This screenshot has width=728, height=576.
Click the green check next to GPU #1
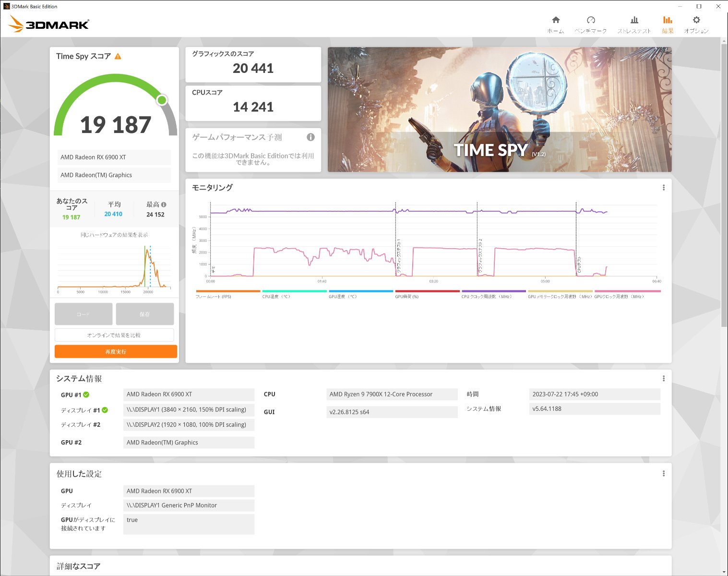86,395
